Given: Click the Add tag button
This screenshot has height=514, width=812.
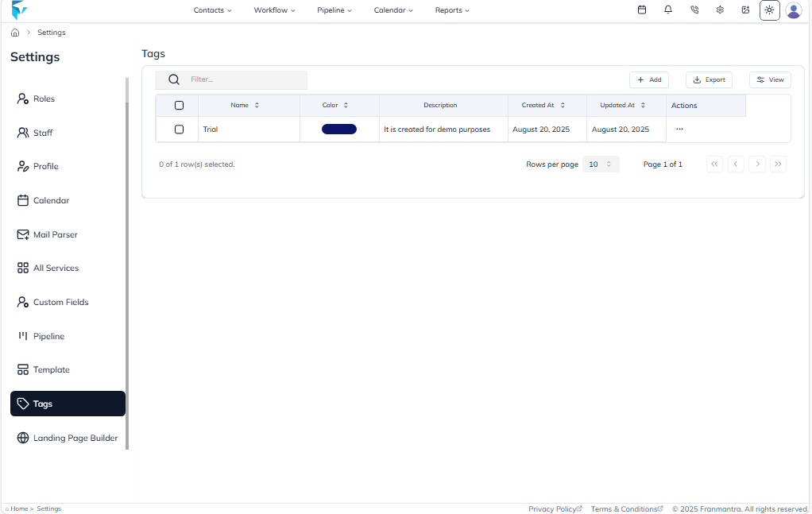Looking at the screenshot, I should coord(649,79).
